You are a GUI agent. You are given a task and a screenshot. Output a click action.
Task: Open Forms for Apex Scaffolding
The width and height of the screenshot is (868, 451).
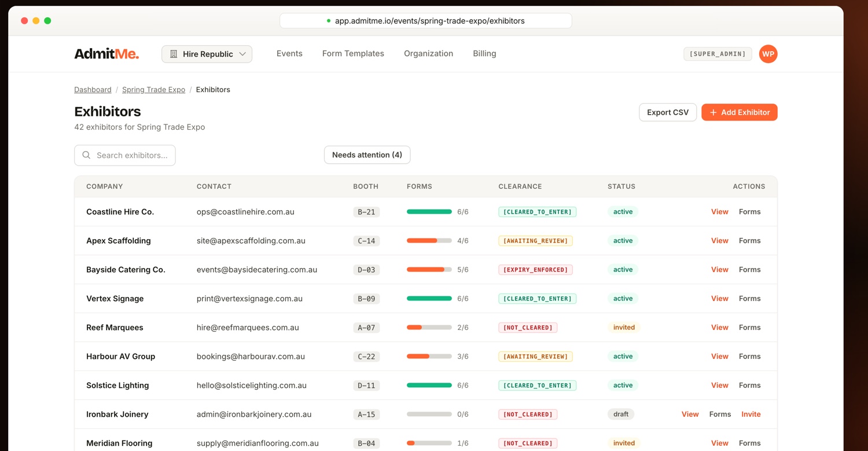[749, 241]
